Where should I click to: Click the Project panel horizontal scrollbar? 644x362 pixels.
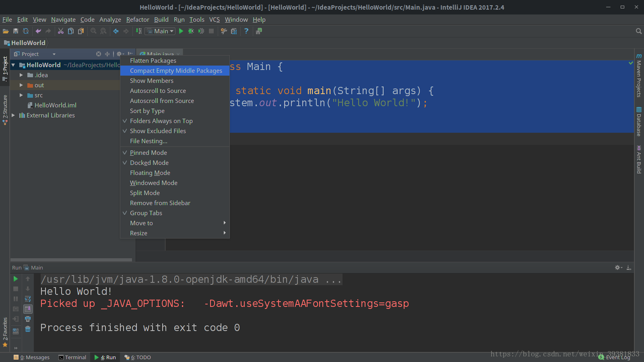click(71, 260)
